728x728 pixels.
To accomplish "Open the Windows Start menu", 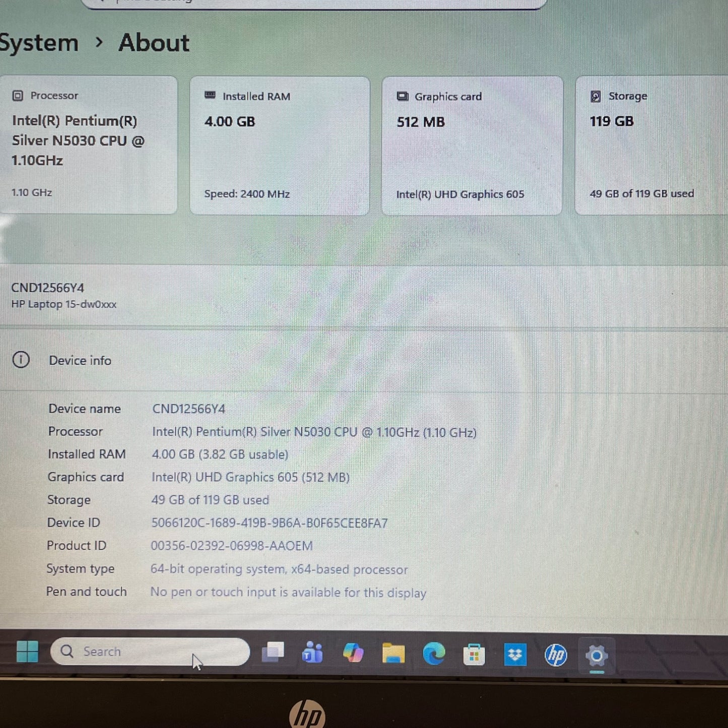I will click(27, 651).
